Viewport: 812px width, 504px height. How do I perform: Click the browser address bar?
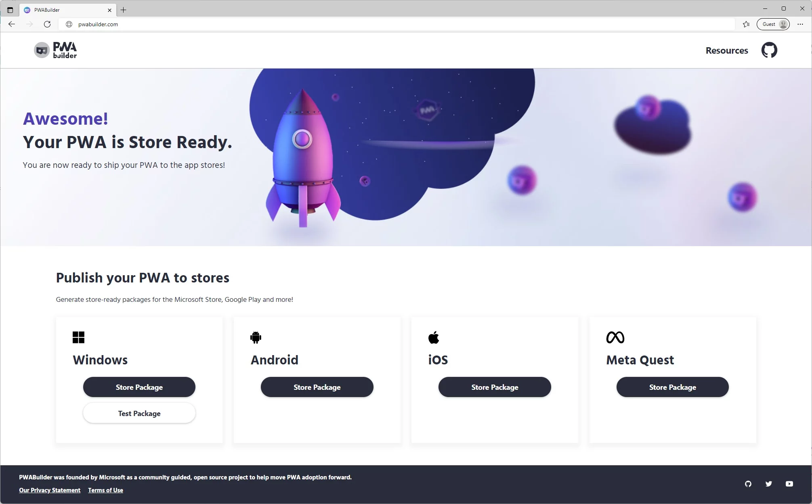(x=404, y=24)
